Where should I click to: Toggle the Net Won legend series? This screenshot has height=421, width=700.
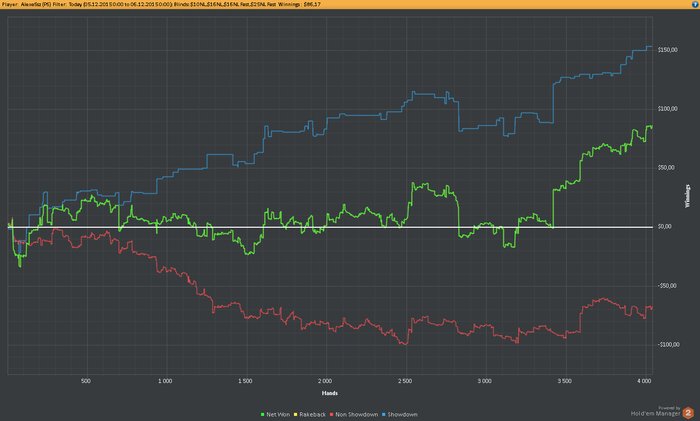click(x=275, y=414)
